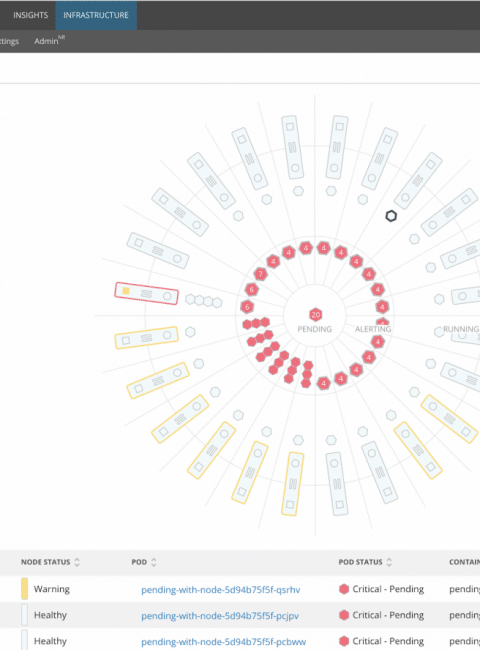
Task: Select the bottom yellow node left of vertical axis
Action: click(293, 484)
